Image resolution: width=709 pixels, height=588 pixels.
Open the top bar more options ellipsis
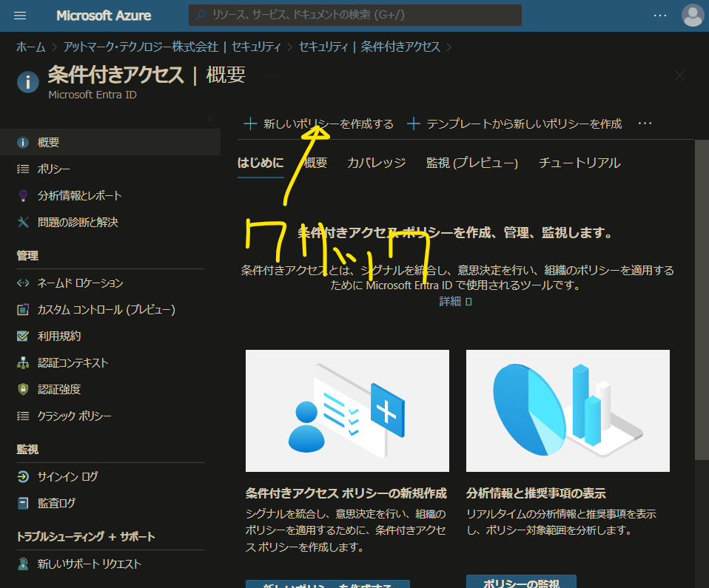click(x=659, y=16)
